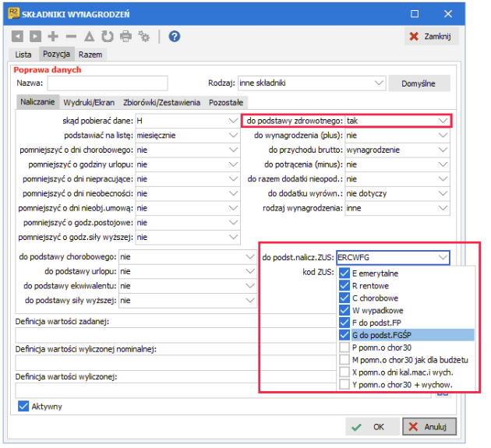This screenshot has height=448, width=491.
Task: Switch to Wydruki/Ekran tab
Action: coord(89,103)
